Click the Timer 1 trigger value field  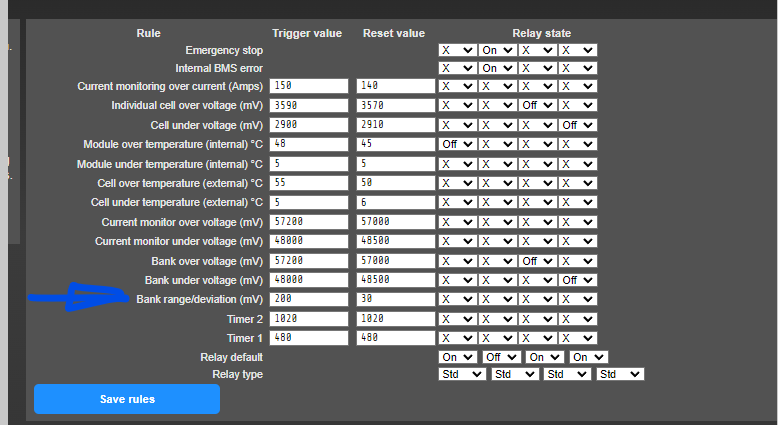click(309, 338)
